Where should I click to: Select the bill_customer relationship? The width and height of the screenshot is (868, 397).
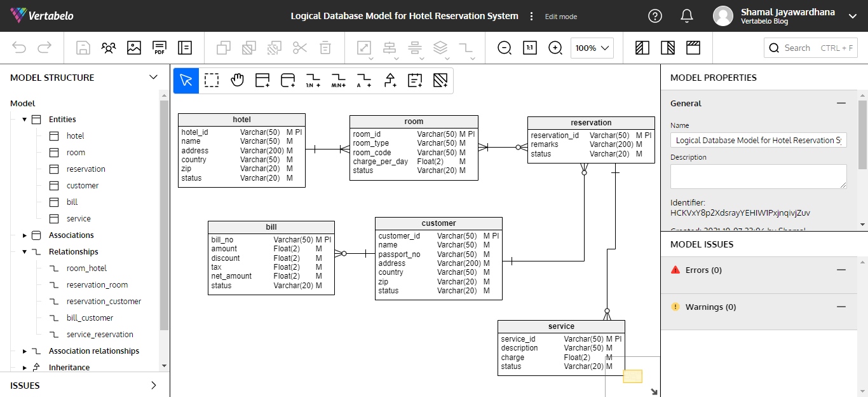click(90, 318)
